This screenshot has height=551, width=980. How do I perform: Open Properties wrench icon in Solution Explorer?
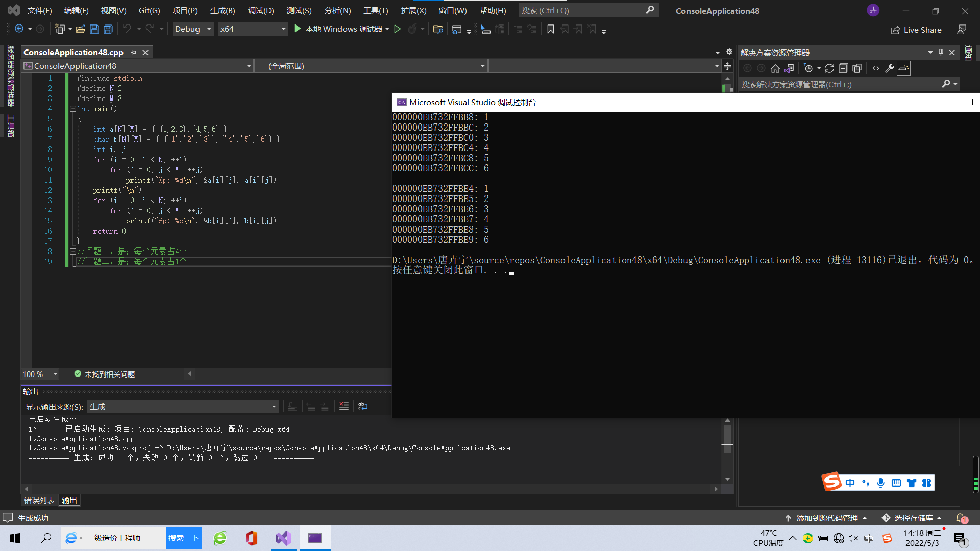[890, 68]
